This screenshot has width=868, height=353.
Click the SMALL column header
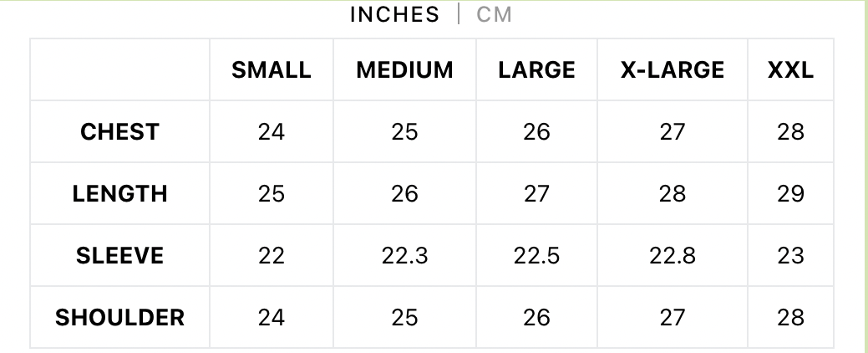pos(272,69)
